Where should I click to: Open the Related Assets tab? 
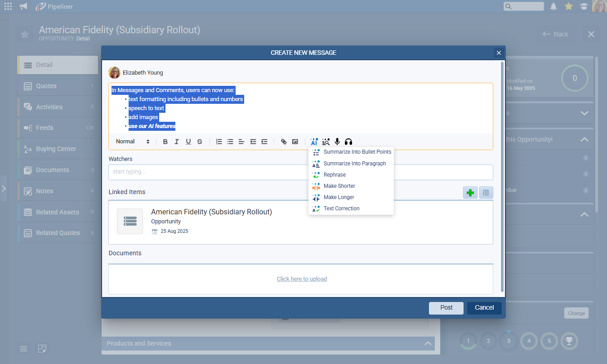click(x=58, y=212)
